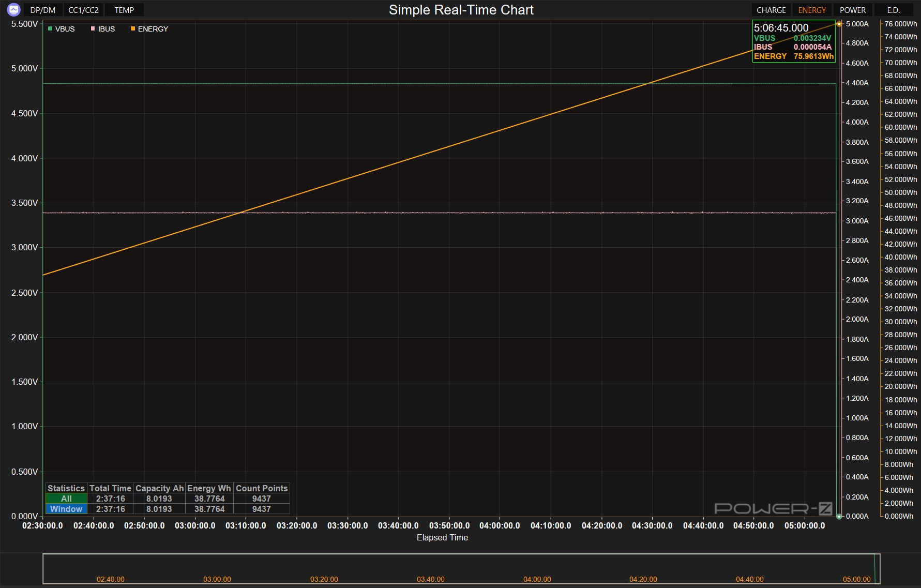
Task: Click the cursor readout box showing 5:06:45.000
Action: pyautogui.click(x=794, y=41)
